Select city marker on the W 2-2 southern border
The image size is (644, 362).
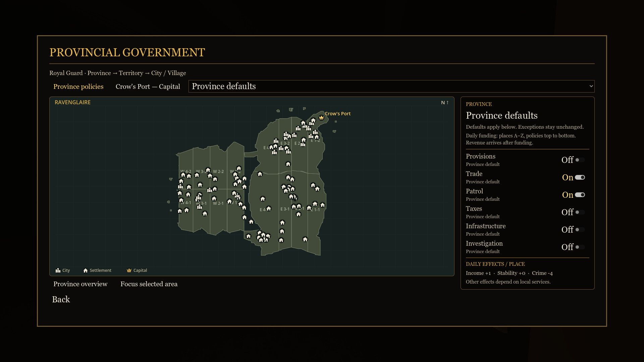click(210, 190)
